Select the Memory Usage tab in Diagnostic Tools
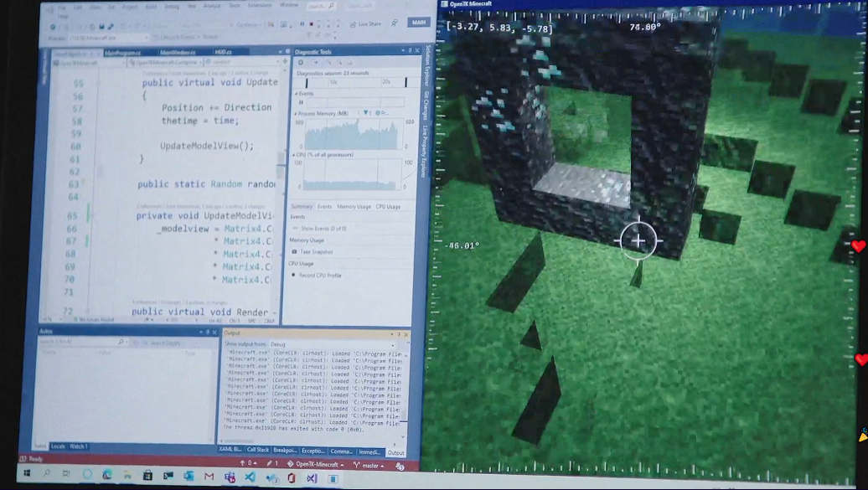 [x=354, y=207]
